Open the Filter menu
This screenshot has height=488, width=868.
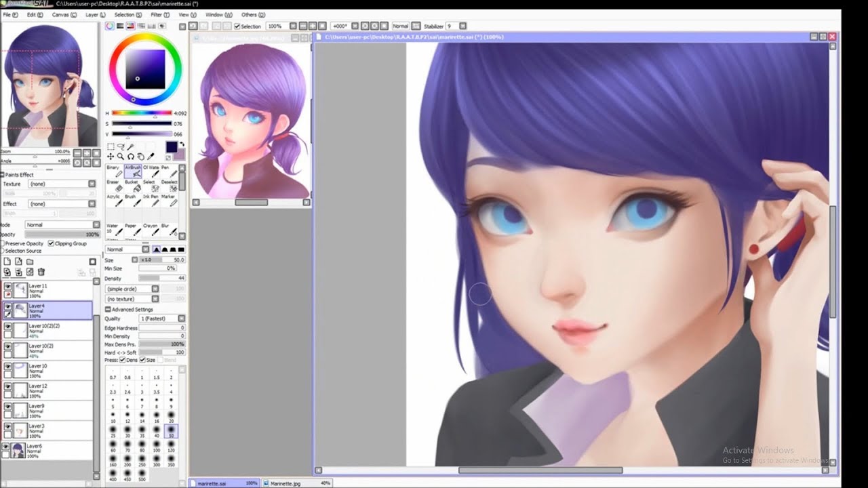(160, 14)
